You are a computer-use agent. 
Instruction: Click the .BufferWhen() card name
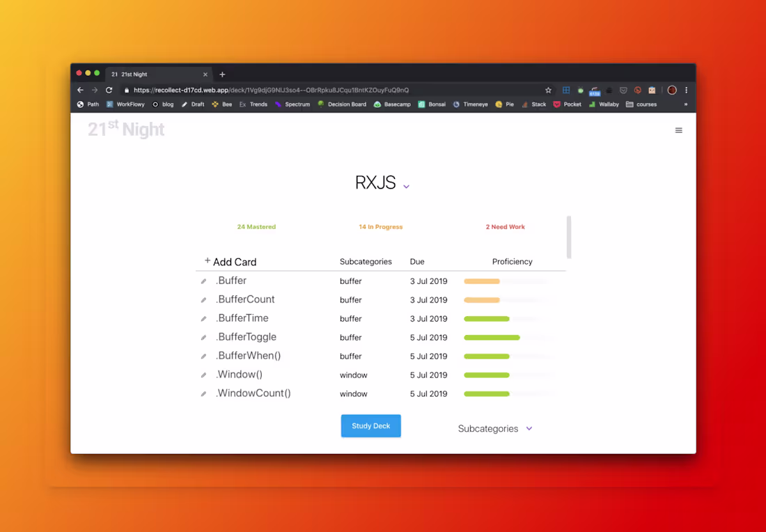[x=248, y=356]
